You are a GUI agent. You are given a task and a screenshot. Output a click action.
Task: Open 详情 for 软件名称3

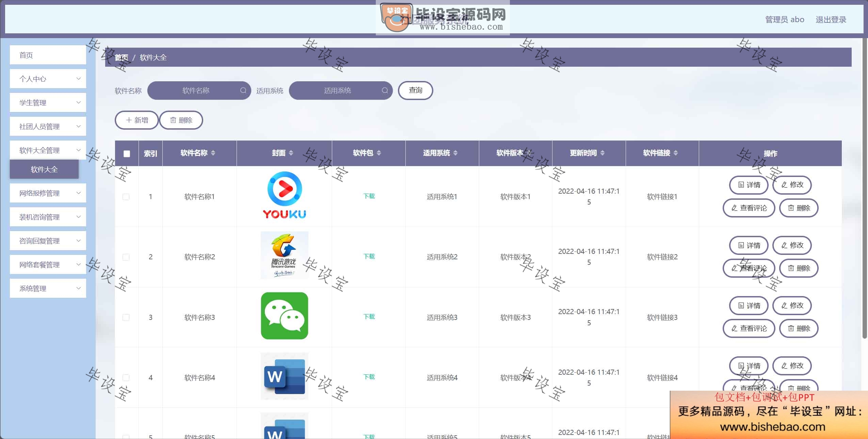click(749, 306)
